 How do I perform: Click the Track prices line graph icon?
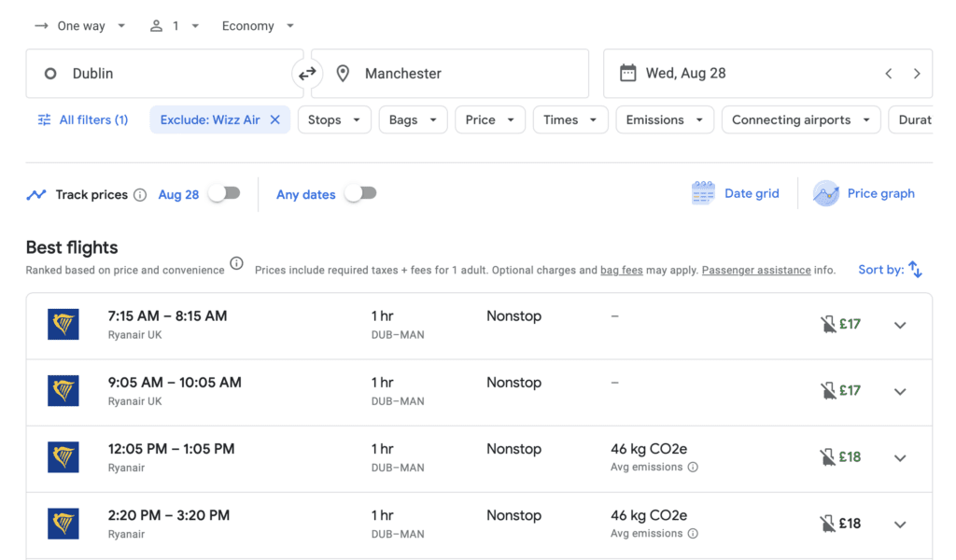coord(35,194)
